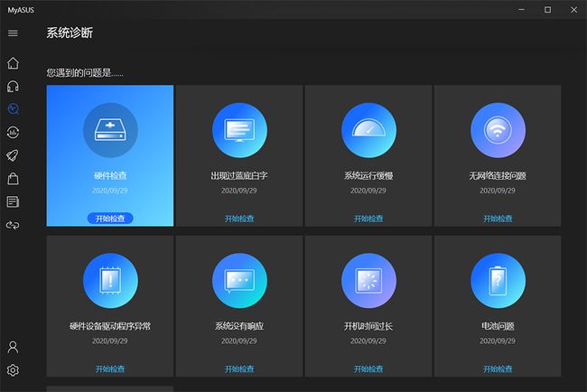The height and width of the screenshot is (392, 587).
Task: Select the 系统运行缓慢 card title
Action: click(x=368, y=175)
